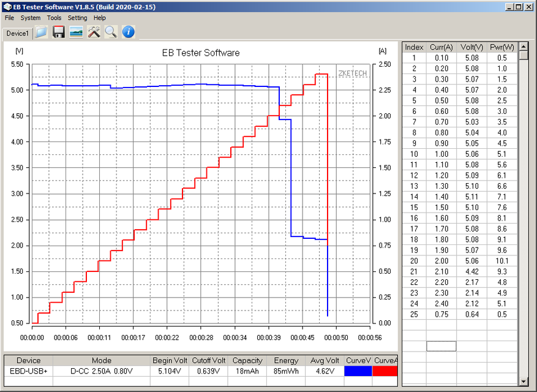Open the Help menu
This screenshot has width=537, height=392.
click(x=100, y=18)
